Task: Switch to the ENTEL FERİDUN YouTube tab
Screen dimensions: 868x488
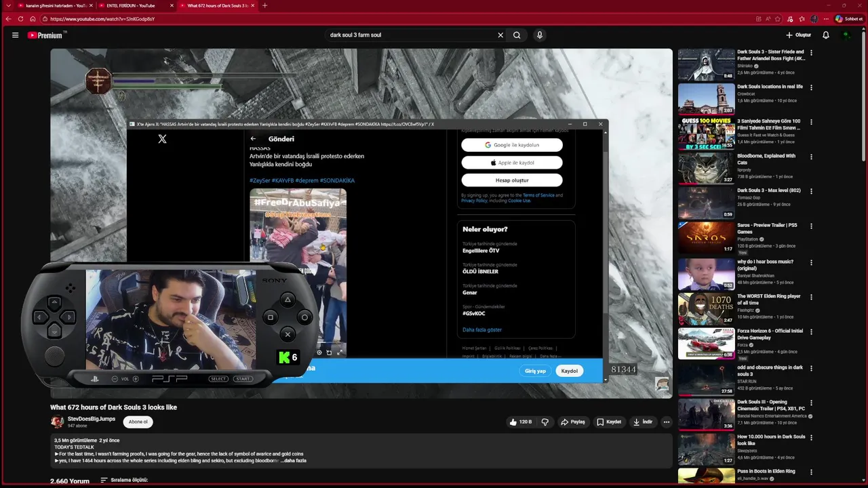Action: click(x=137, y=5)
